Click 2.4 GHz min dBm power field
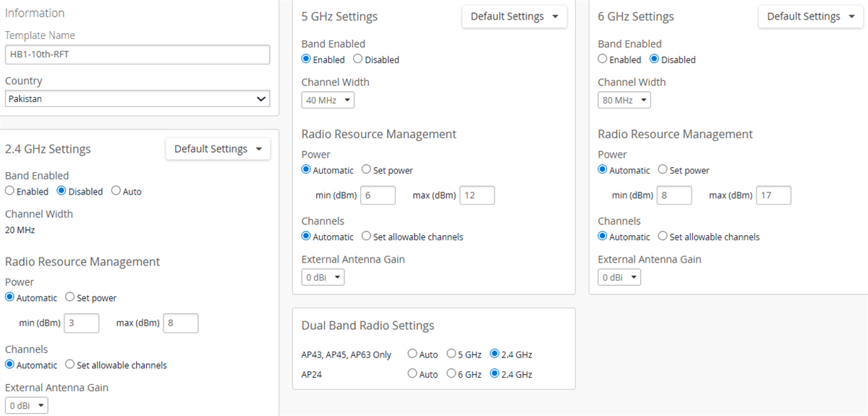Image resolution: width=868 pixels, height=416 pixels. (82, 323)
